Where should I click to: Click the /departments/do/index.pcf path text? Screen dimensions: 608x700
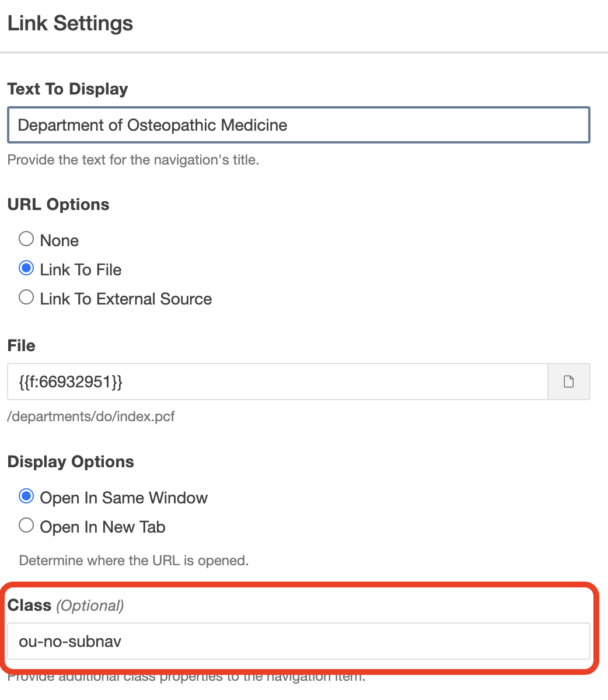(x=91, y=416)
